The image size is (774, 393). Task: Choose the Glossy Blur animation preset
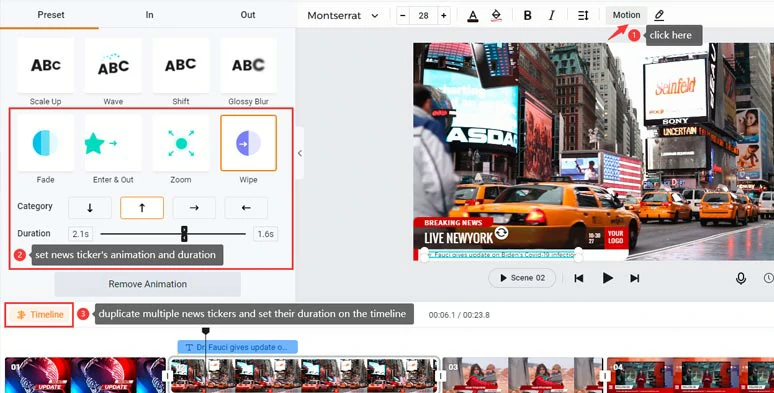pos(248,65)
